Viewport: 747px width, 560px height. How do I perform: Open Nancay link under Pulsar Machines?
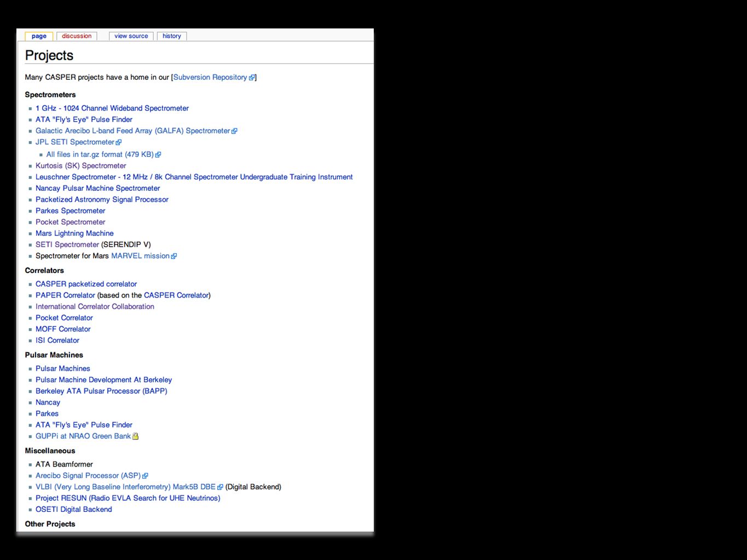pos(48,402)
